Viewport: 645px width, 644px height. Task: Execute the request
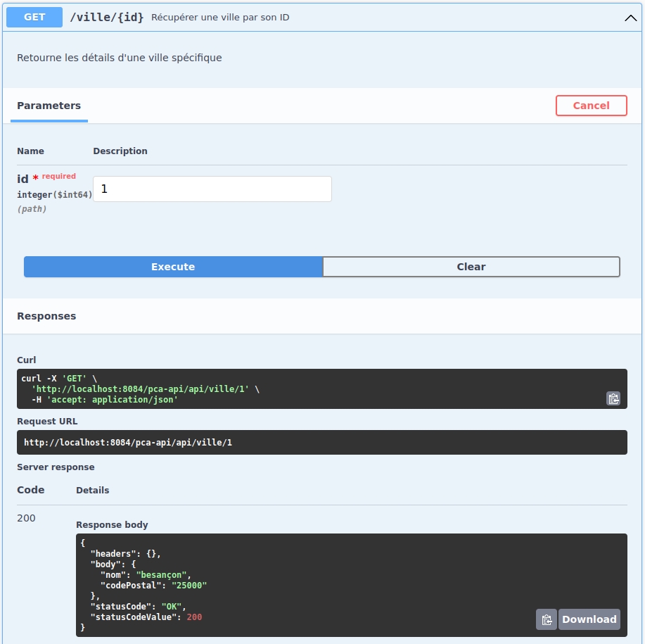[173, 267]
